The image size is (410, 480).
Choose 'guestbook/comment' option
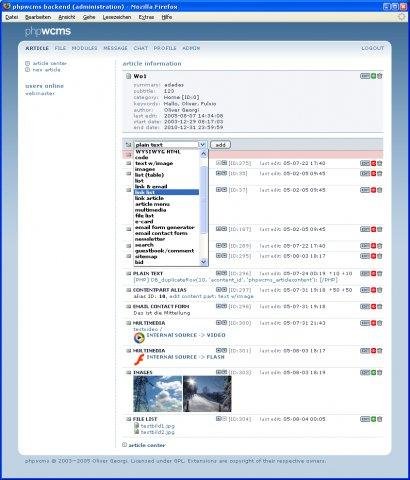point(164,251)
